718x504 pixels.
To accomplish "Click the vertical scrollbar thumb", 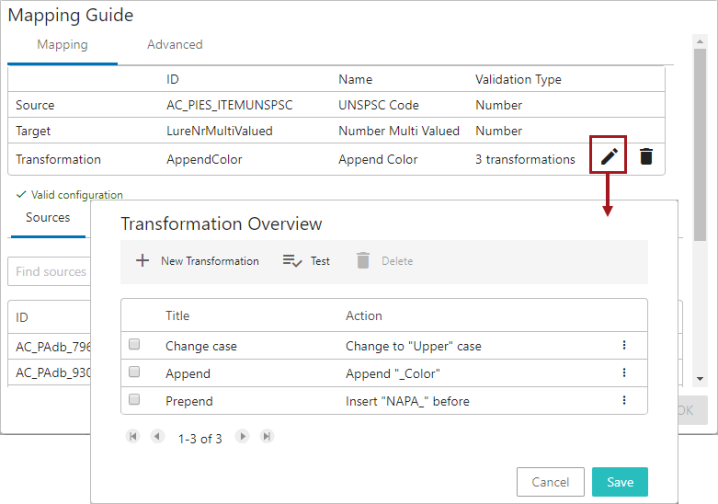I will click(700, 144).
